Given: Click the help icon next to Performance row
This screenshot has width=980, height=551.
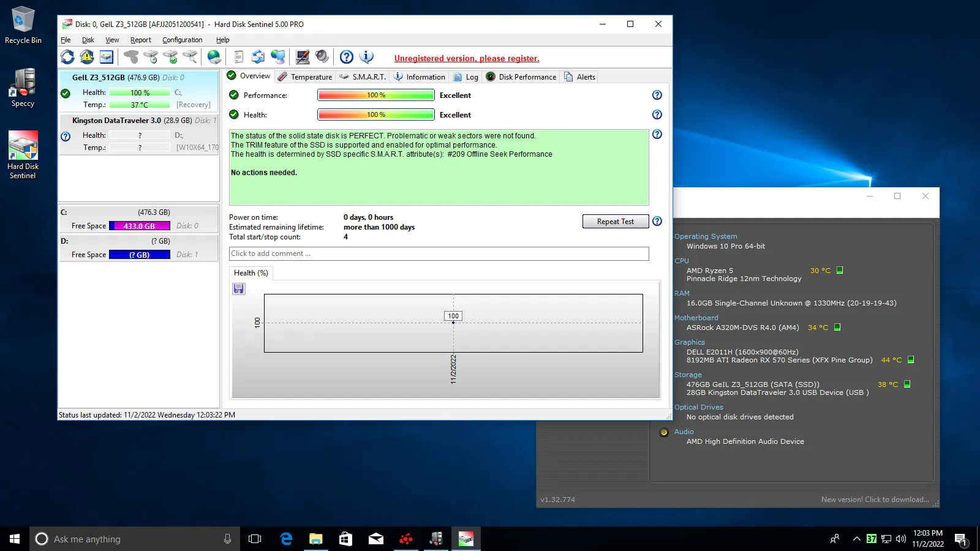Looking at the screenshot, I should 657,95.
